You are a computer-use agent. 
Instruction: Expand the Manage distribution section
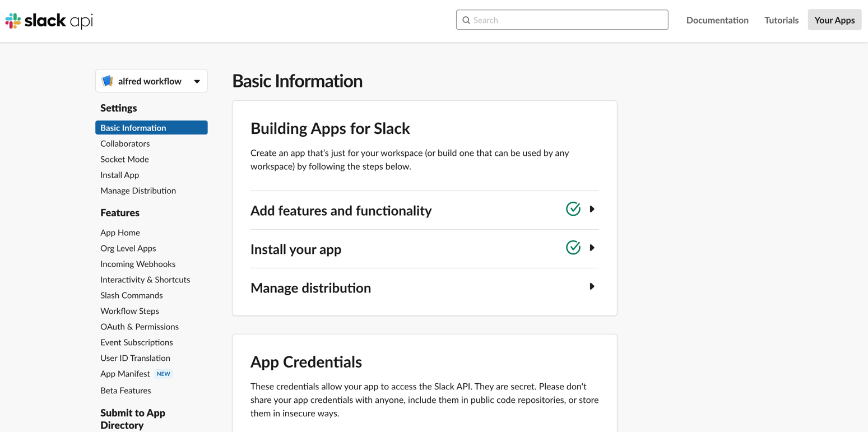point(425,287)
